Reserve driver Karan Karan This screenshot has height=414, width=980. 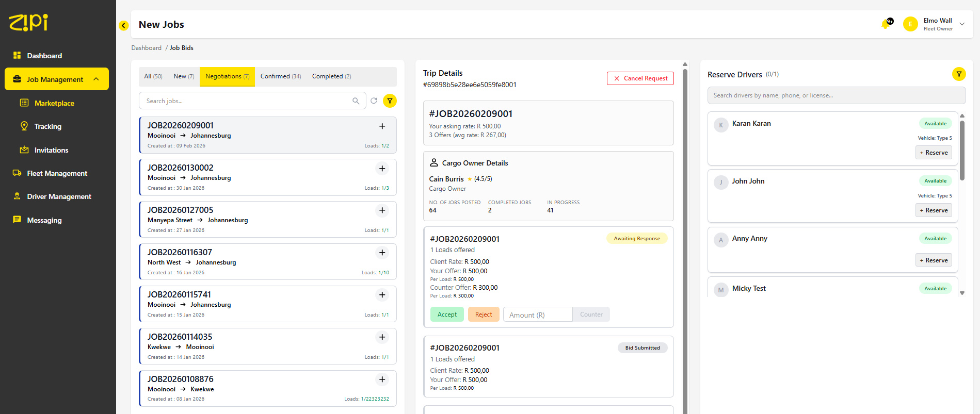(934, 153)
